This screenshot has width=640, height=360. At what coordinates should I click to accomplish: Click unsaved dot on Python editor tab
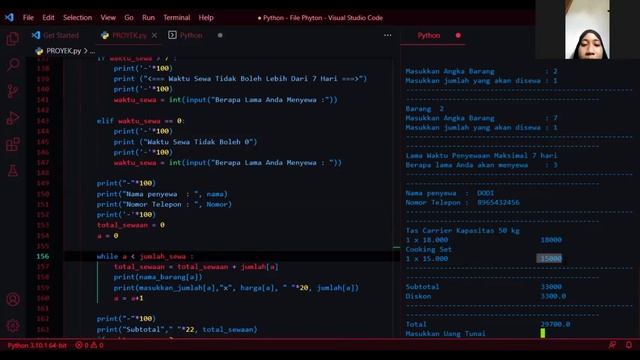[x=220, y=36]
